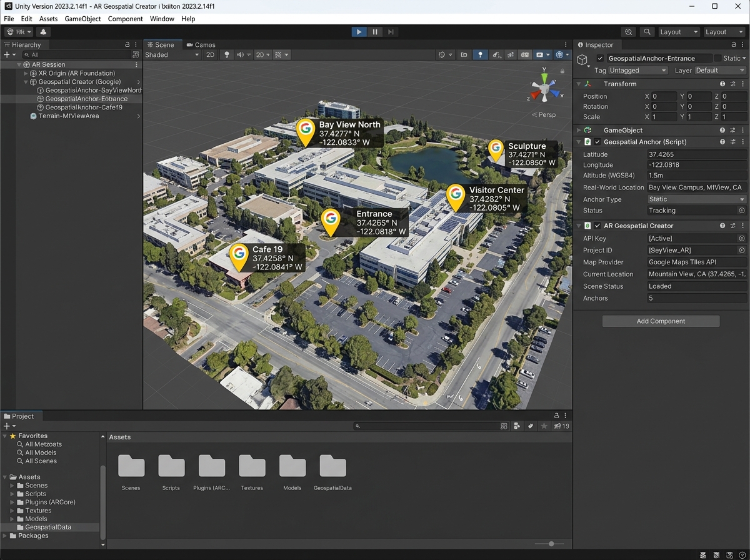Expand the GameObject component
The width and height of the screenshot is (750, 560).
(x=579, y=130)
